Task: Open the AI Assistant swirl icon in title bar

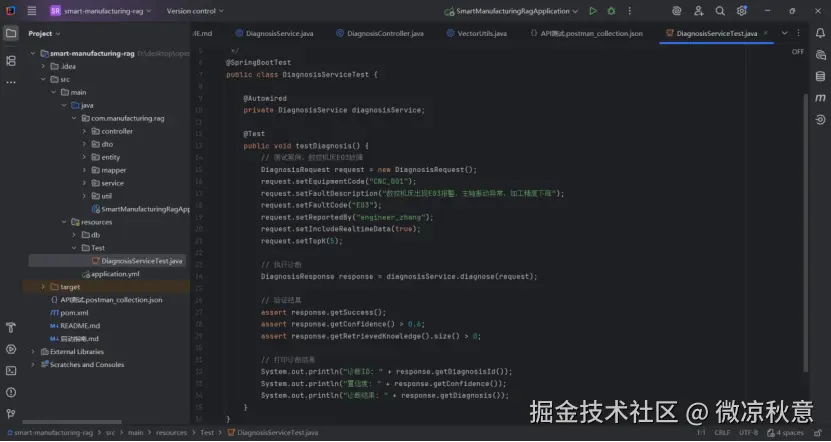Action: point(676,11)
